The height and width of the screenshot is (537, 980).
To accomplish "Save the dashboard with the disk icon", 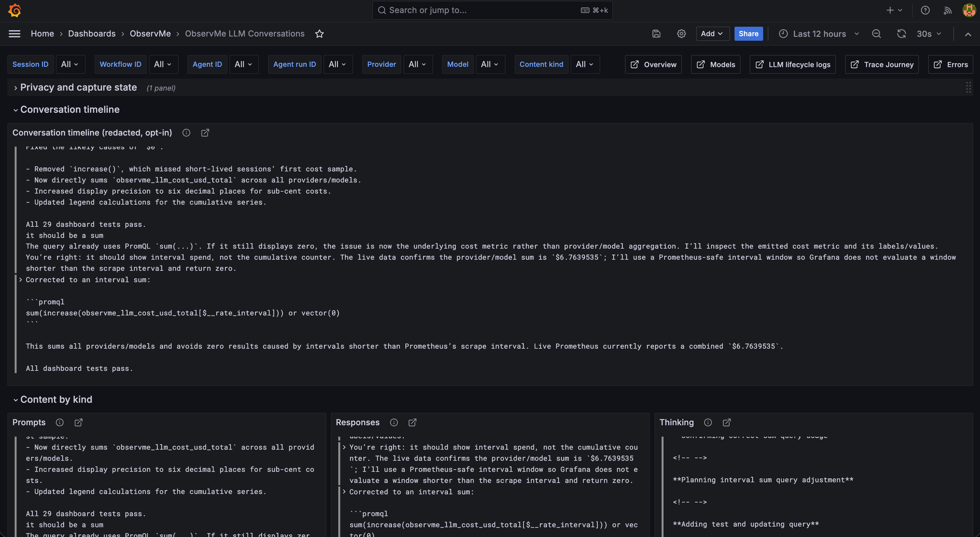I will click(x=656, y=34).
